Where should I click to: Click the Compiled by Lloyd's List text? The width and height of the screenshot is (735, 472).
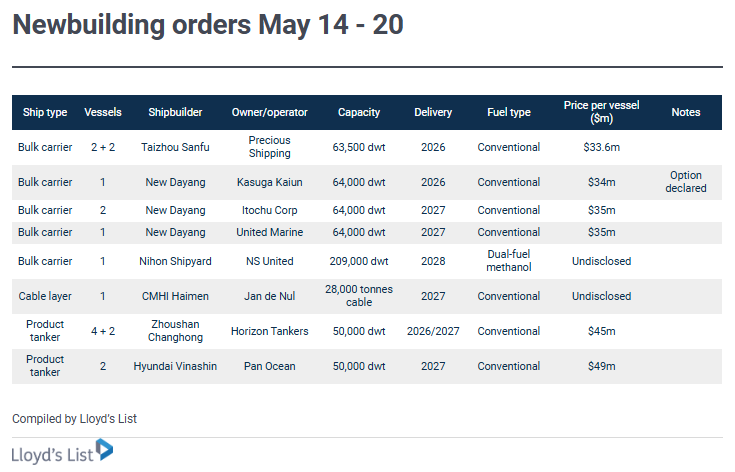pos(74,419)
